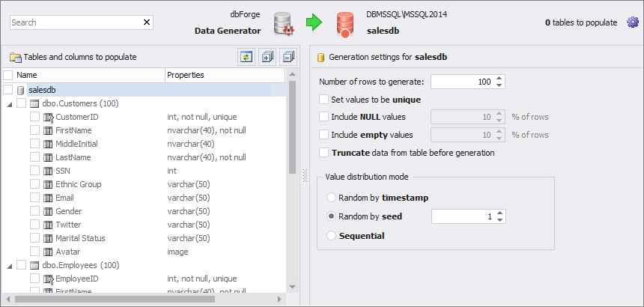
Task: Click the Properties column header
Action: 225,75
